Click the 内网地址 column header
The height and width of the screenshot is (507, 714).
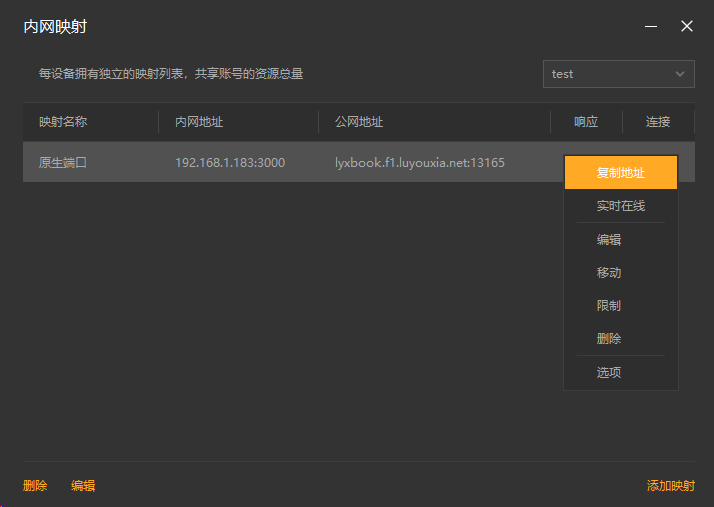click(199, 122)
